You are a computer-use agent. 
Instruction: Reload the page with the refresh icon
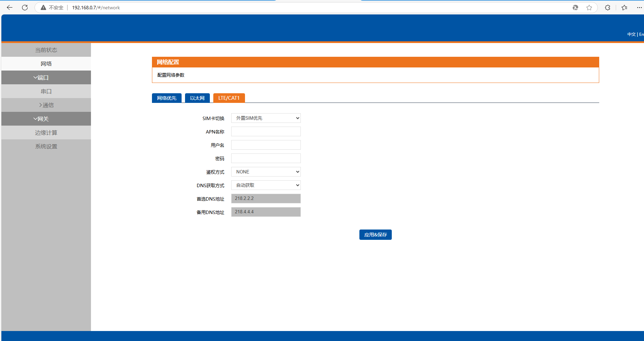[25, 8]
